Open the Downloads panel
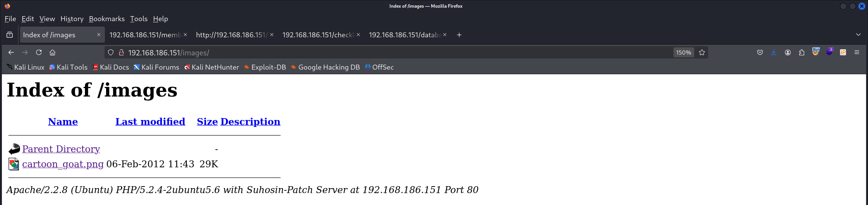868x205 pixels. [774, 53]
